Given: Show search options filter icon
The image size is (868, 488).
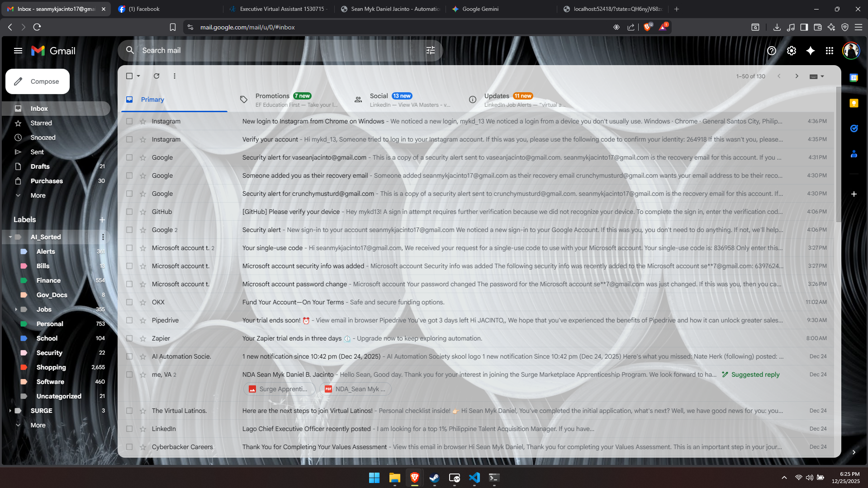Looking at the screenshot, I should coord(431,51).
